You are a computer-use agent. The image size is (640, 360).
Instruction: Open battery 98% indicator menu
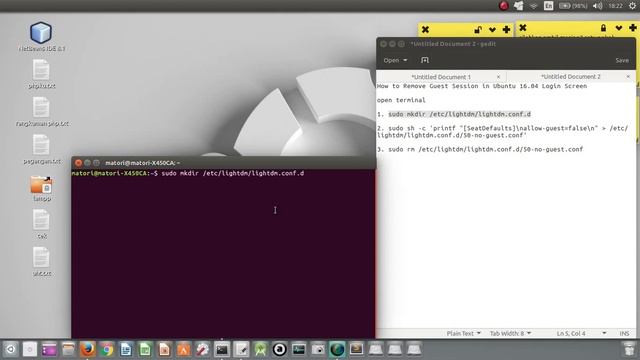pos(573,6)
